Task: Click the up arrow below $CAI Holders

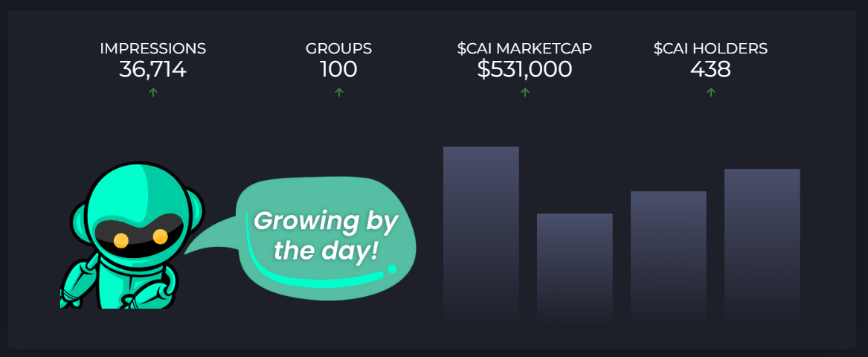Action: click(711, 92)
